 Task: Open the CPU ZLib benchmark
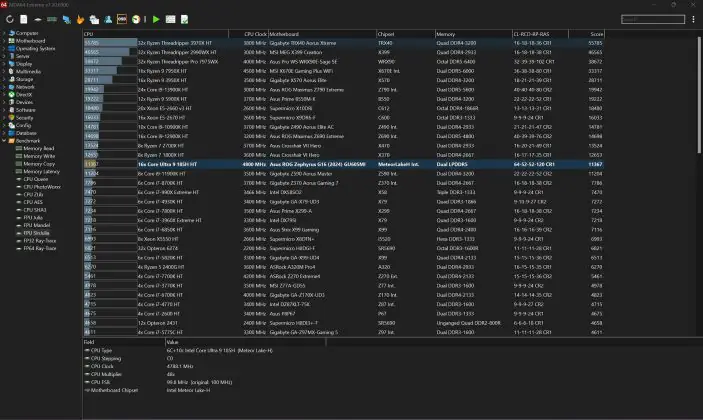(x=34, y=195)
